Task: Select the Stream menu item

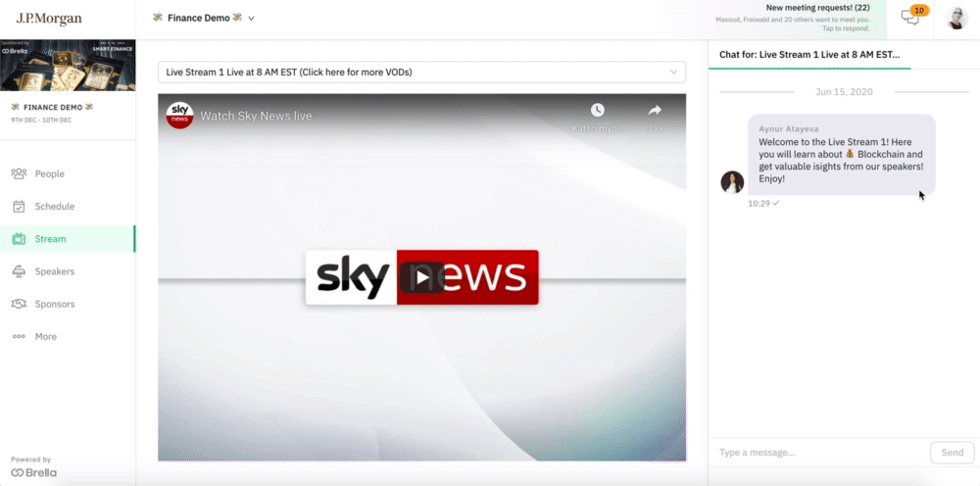Action: [x=68, y=239]
